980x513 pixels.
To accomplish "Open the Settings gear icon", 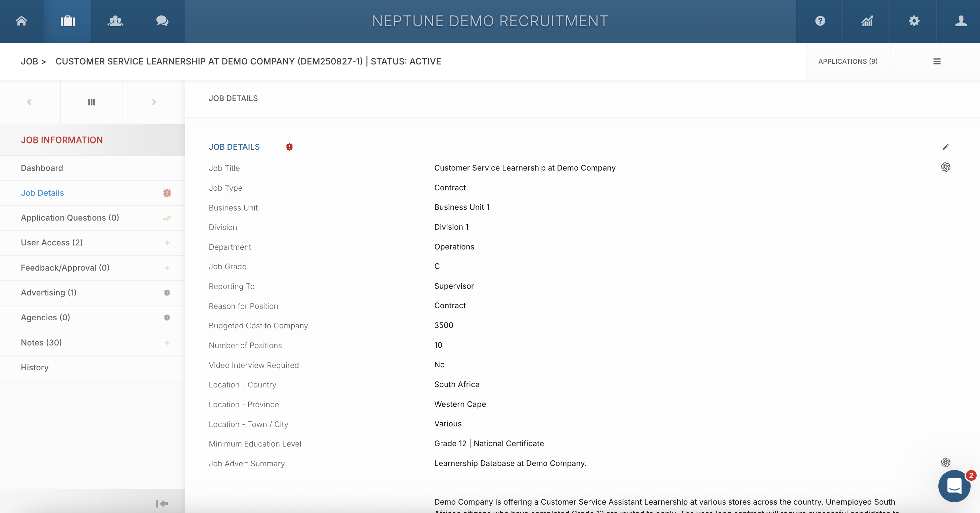I will click(914, 21).
